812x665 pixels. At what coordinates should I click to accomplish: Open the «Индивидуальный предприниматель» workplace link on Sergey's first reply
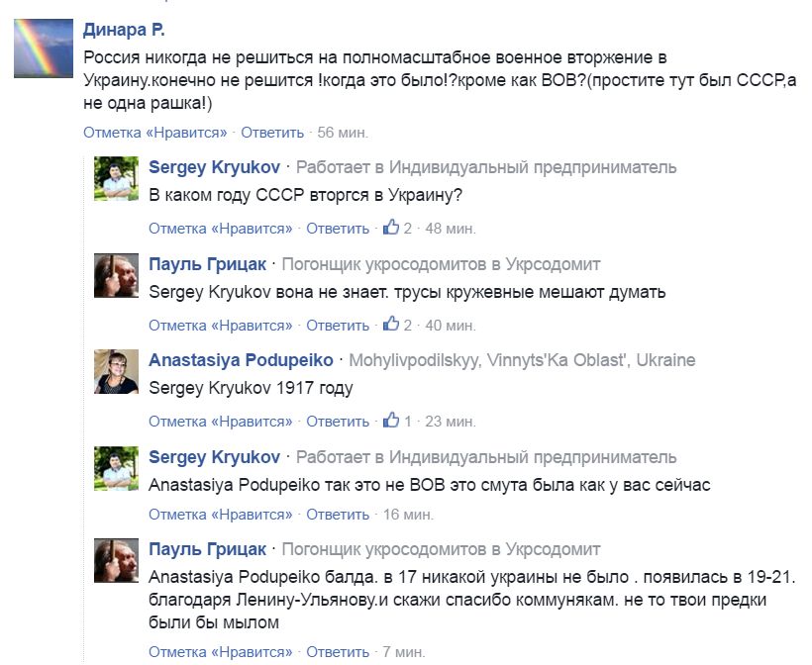coord(533,167)
